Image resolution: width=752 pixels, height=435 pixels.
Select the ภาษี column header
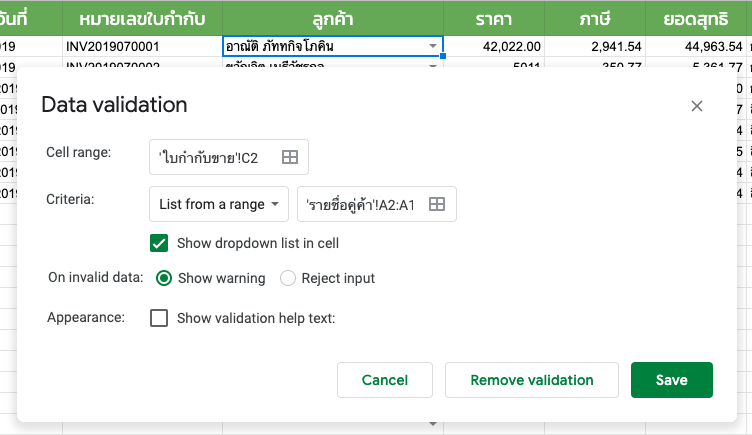click(595, 19)
